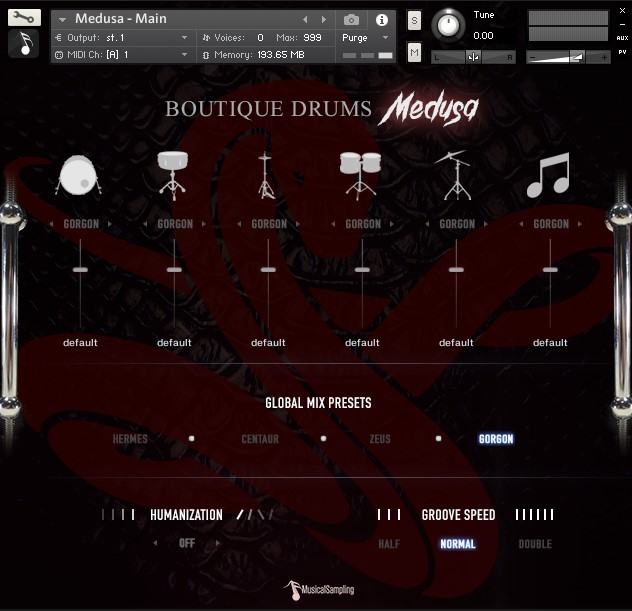Image resolution: width=632 pixels, height=611 pixels.
Task: Select the snare drum icon
Action: tap(174, 175)
